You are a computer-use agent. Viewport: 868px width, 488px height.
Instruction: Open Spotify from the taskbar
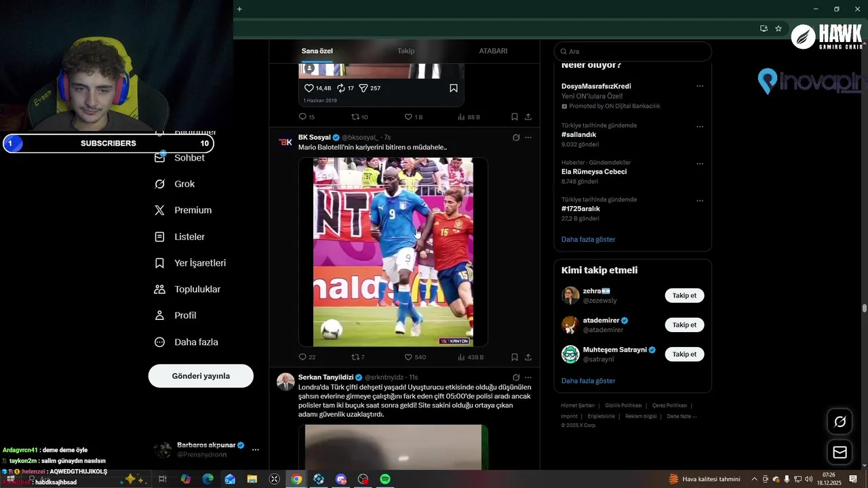[x=385, y=479]
